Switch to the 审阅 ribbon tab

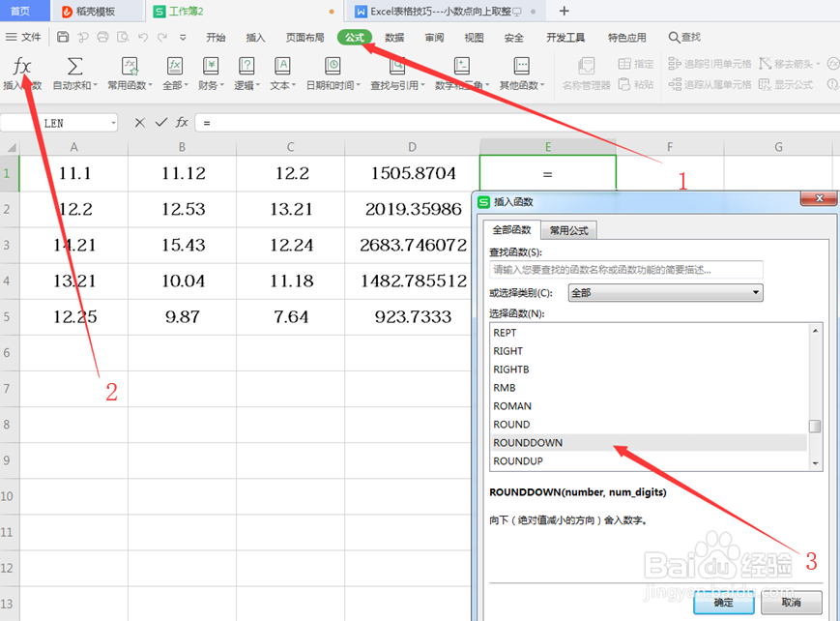pos(434,37)
